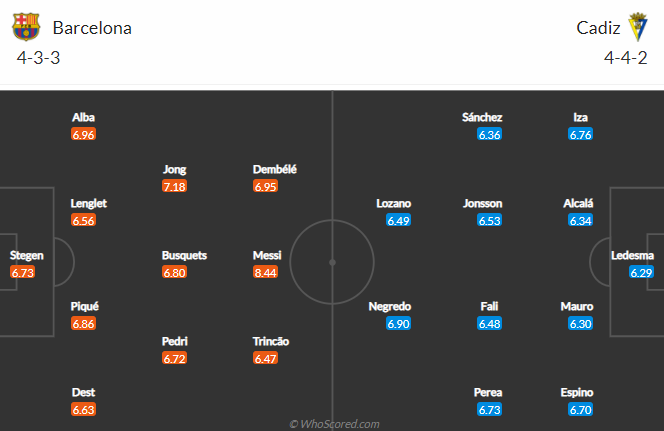
Task: Select Ledesma's 6.29 rating badge
Action: (x=642, y=272)
